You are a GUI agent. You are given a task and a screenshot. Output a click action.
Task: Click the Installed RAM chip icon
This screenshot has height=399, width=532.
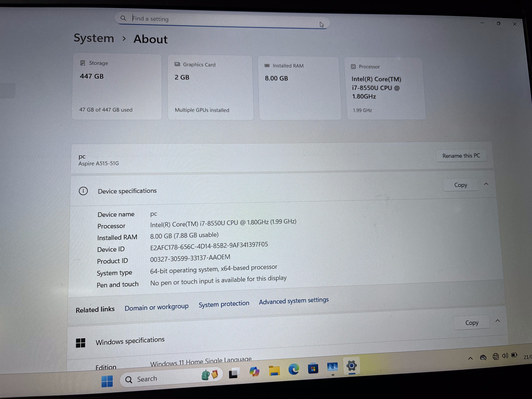coord(267,65)
